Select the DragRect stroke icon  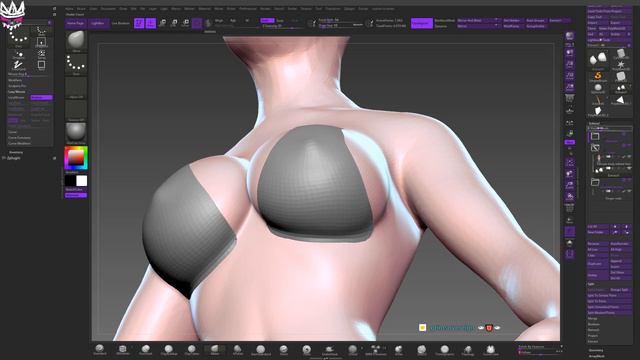point(41,42)
